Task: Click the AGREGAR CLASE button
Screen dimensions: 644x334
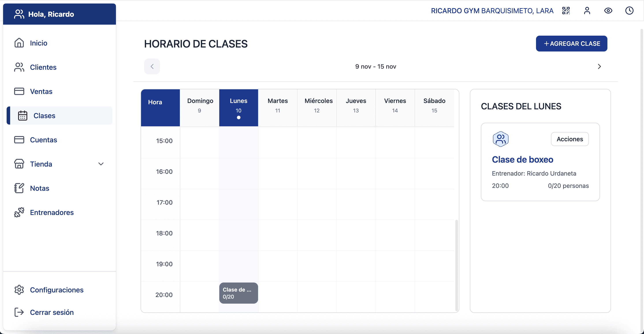Action: click(x=571, y=43)
